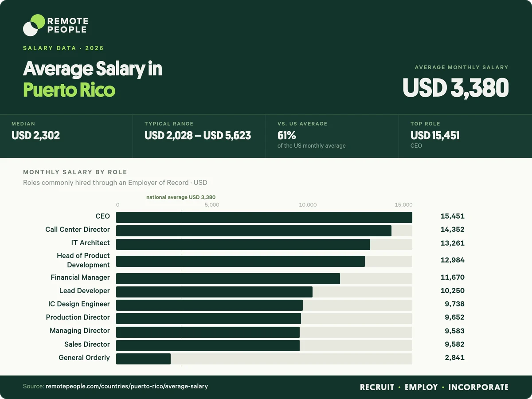
Task: Click the value '11,670'
Action: 453,278
